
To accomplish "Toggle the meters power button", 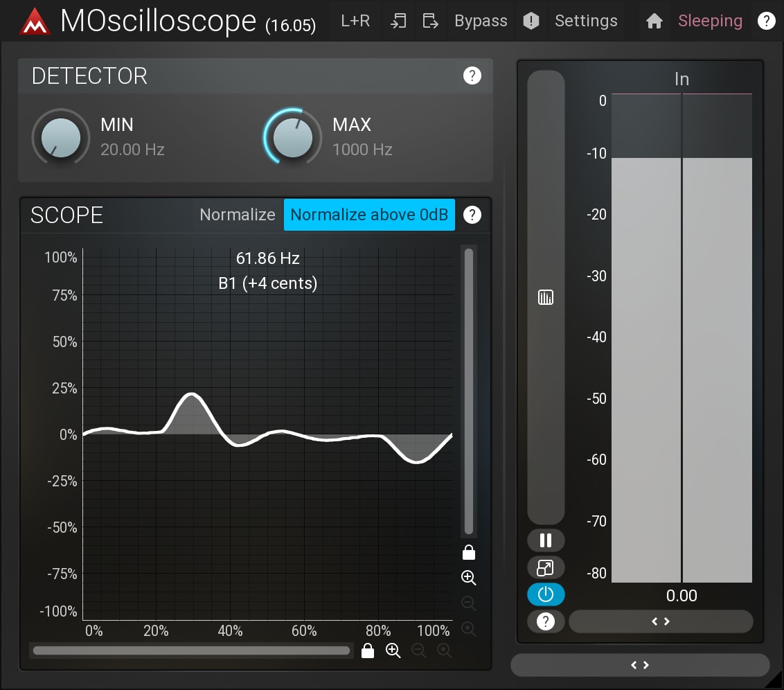I will coord(546,594).
